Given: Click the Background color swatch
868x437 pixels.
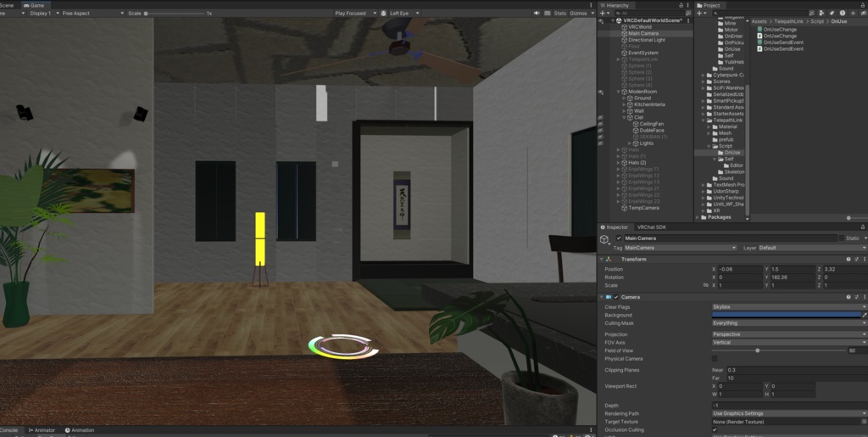Looking at the screenshot, I should (786, 315).
